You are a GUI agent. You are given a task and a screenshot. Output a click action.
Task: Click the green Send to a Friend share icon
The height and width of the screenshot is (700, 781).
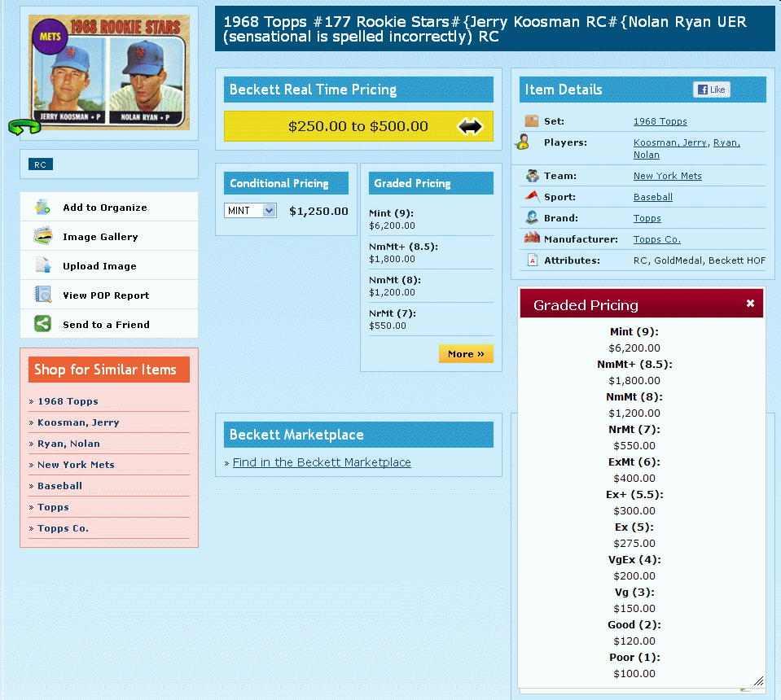tap(43, 324)
